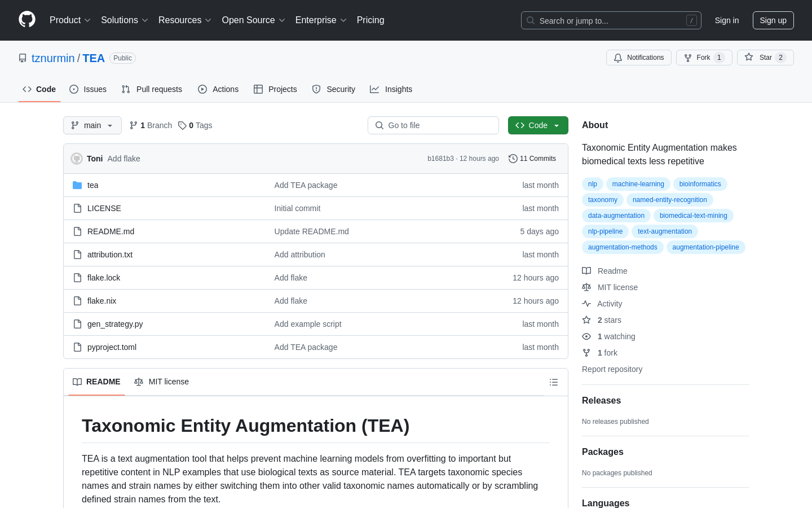Open the MIT license link in About
Screen dimensions: 812x508
[x=610, y=287]
